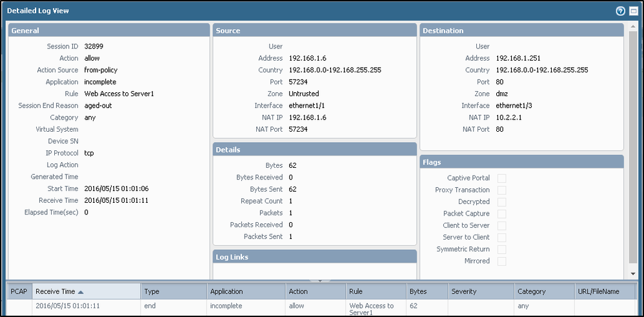The width and height of the screenshot is (644, 317).
Task: Tick the Packet Capture checkbox
Action: 501,214
